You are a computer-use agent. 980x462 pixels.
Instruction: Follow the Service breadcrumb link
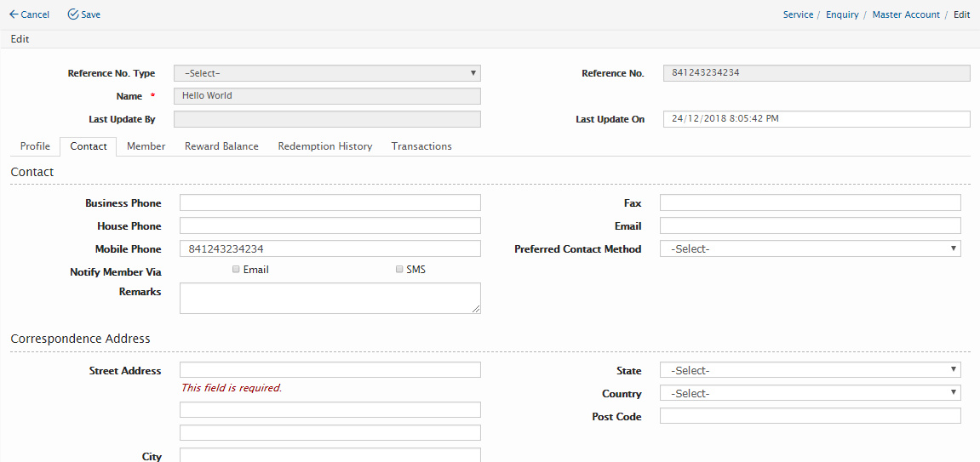click(798, 14)
